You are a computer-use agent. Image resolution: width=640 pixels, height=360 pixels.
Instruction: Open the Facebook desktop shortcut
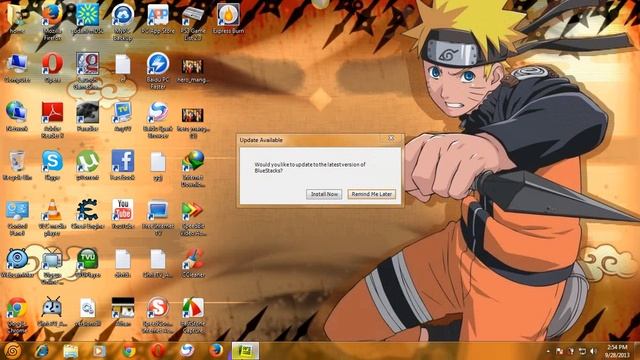pos(122,165)
